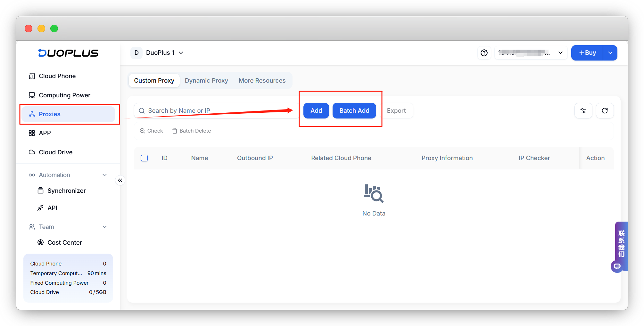The image size is (644, 326).
Task: Switch to the More Resources tab
Action: [262, 80]
